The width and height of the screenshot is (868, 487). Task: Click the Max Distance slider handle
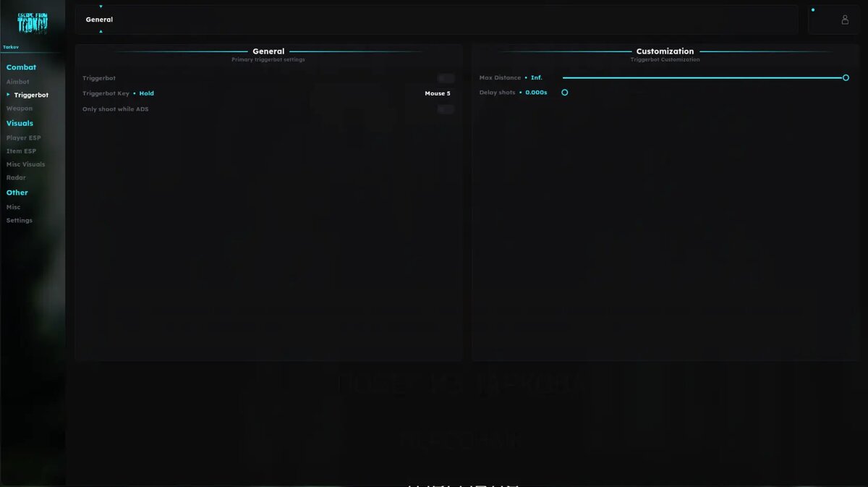[846, 77]
